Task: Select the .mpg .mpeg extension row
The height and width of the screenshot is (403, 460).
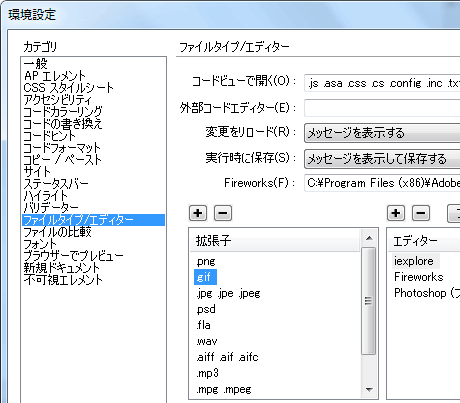Action: pyautogui.click(x=224, y=389)
